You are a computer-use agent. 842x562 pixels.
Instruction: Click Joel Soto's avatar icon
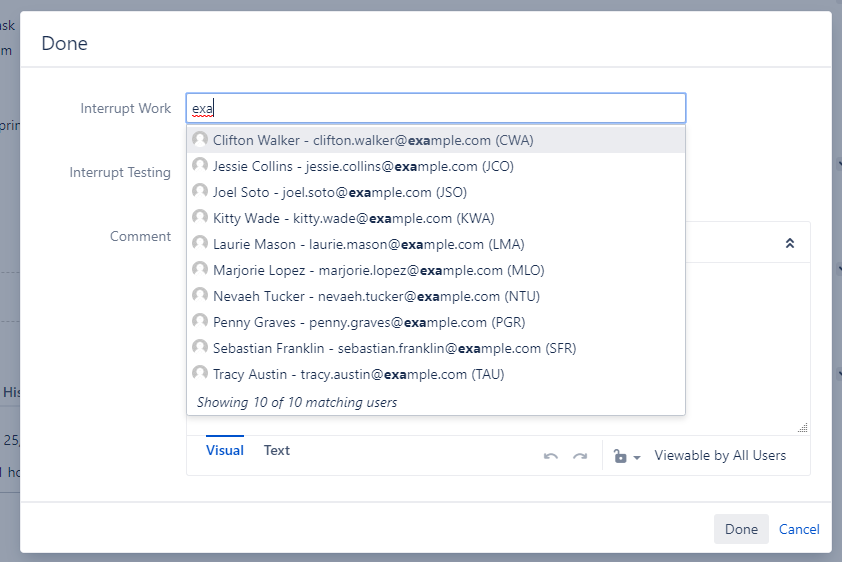(x=200, y=191)
